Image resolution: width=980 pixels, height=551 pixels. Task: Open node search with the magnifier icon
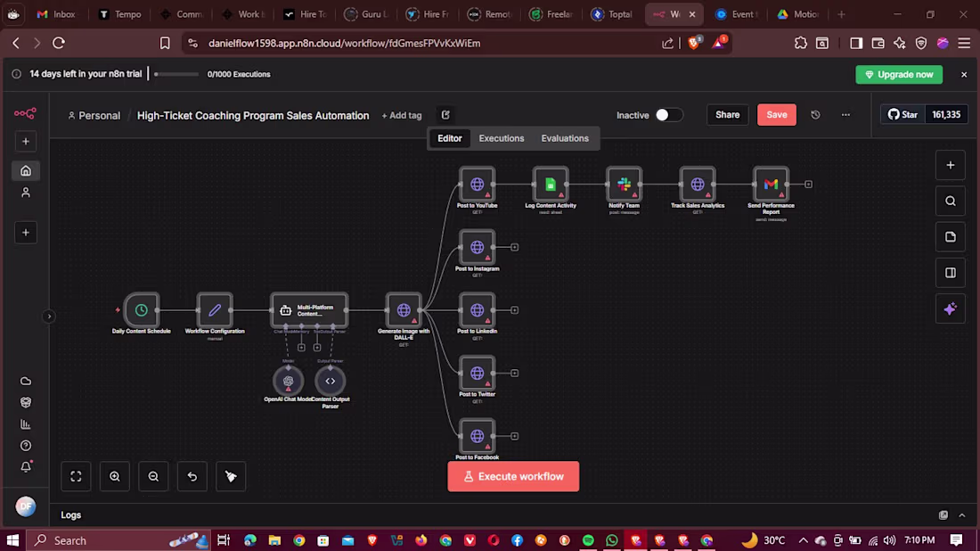coord(950,201)
